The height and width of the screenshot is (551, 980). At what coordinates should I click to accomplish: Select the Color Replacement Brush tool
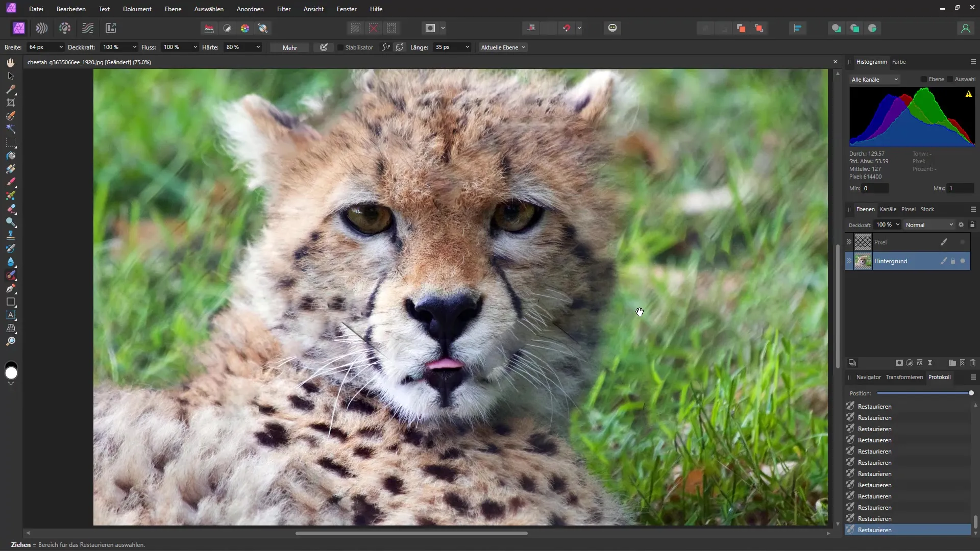point(11,195)
